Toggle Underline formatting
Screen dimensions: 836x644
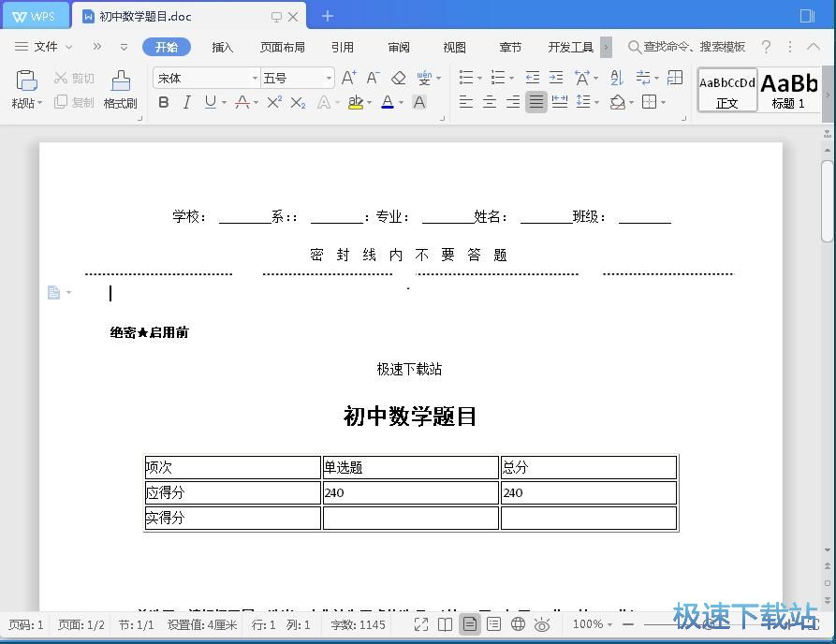[211, 102]
